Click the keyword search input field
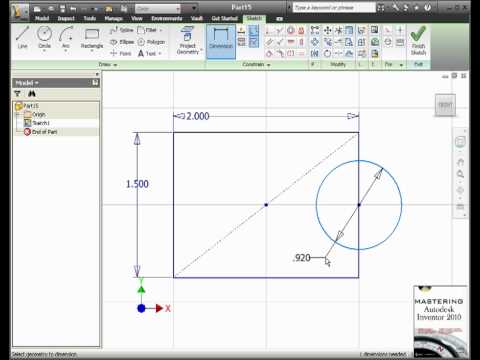480x360 pixels. (334, 7)
